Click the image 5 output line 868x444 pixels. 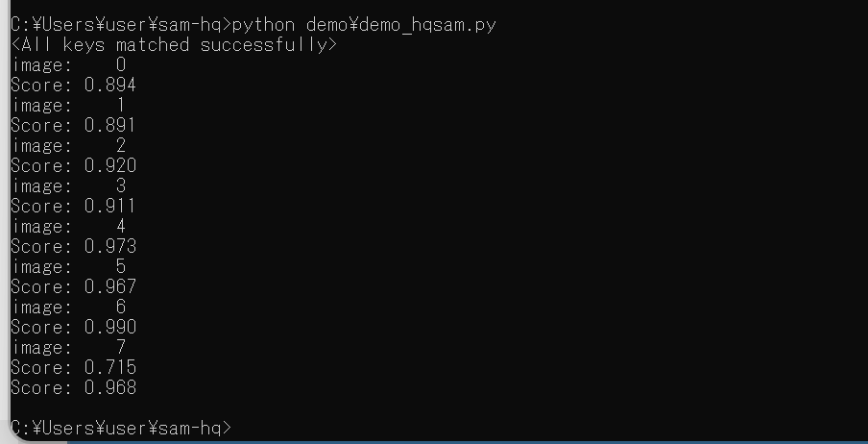(x=68, y=266)
